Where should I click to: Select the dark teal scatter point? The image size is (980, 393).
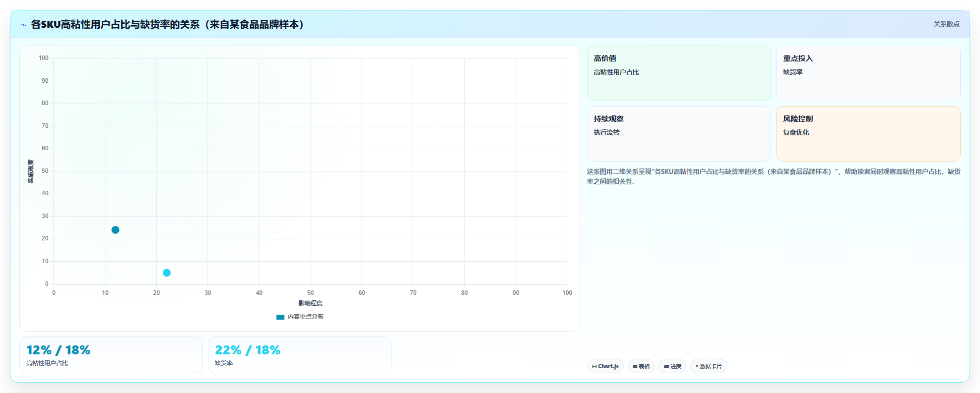coord(115,230)
